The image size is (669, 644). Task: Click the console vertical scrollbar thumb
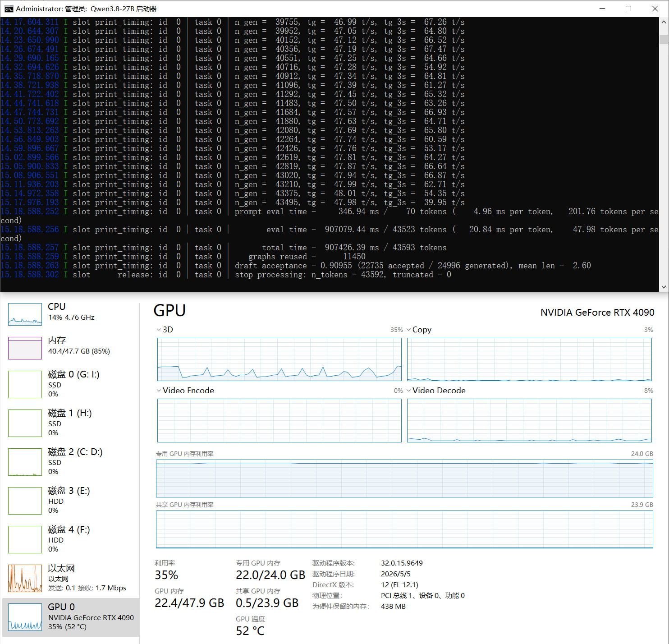click(664, 39)
